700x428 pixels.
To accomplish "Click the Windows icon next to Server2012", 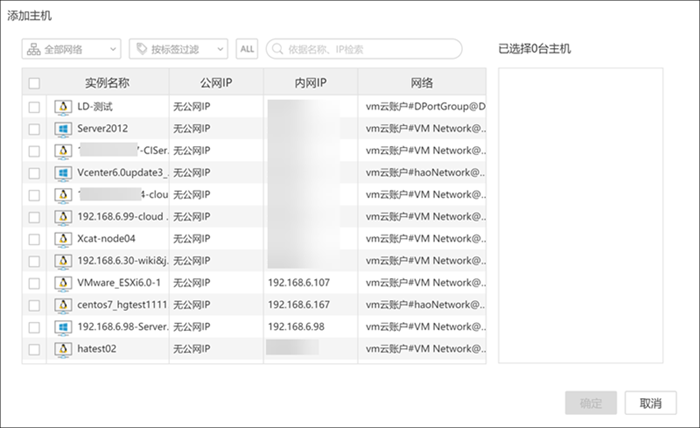I will pos(62,128).
